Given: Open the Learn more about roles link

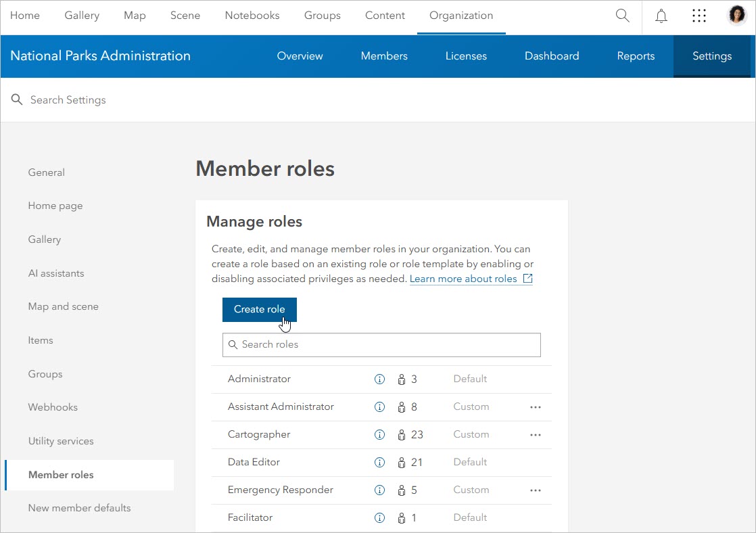Looking at the screenshot, I should pyautogui.click(x=465, y=278).
